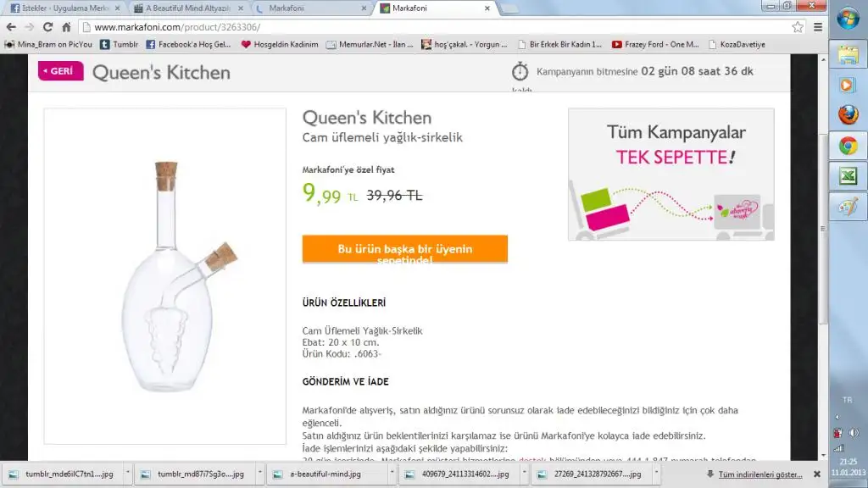Close the downloads bar with X
Image resolution: width=868 pixels, height=488 pixels.
pos(816,474)
